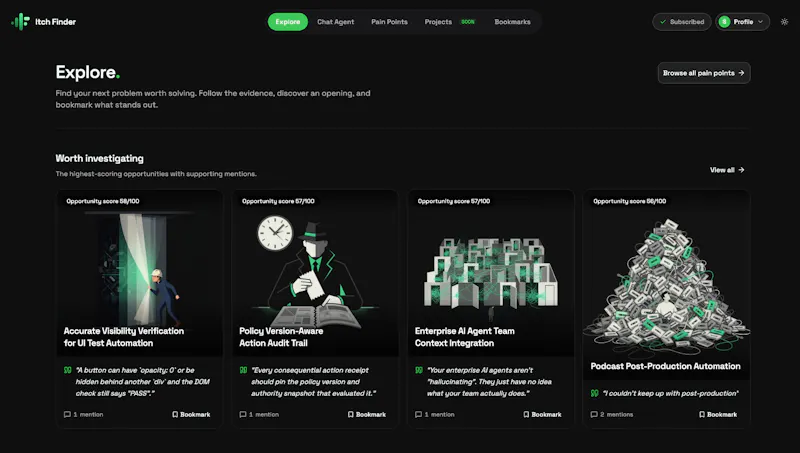Viewport: 800px width, 453px height.
Task: Bookmark the Policy Version-Aware Action Audit Trail card
Action: tap(367, 414)
